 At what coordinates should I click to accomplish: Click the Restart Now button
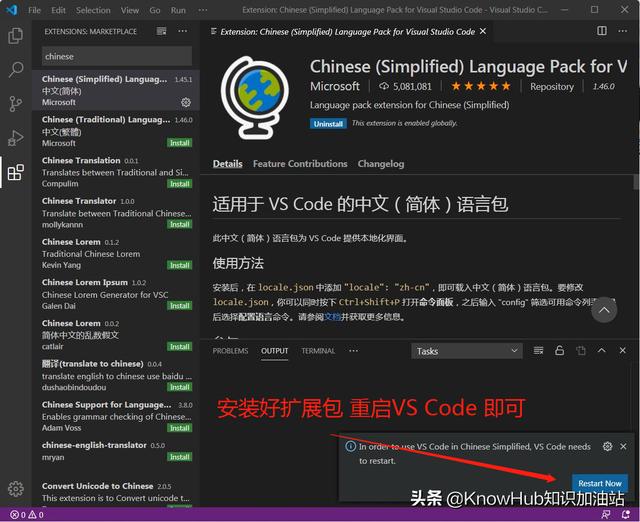click(x=600, y=483)
